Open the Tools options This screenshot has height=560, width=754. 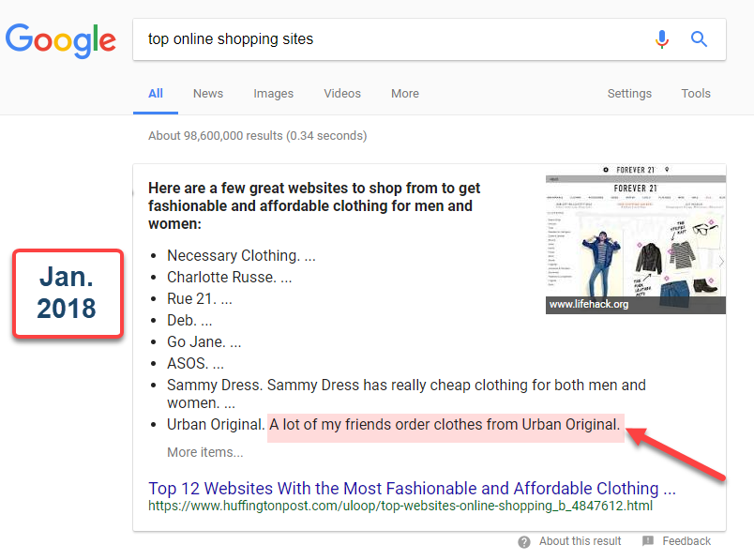tap(696, 94)
